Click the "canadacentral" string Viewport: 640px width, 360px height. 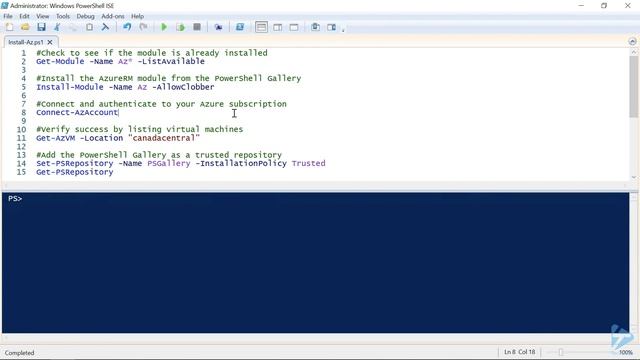[x=164, y=138]
